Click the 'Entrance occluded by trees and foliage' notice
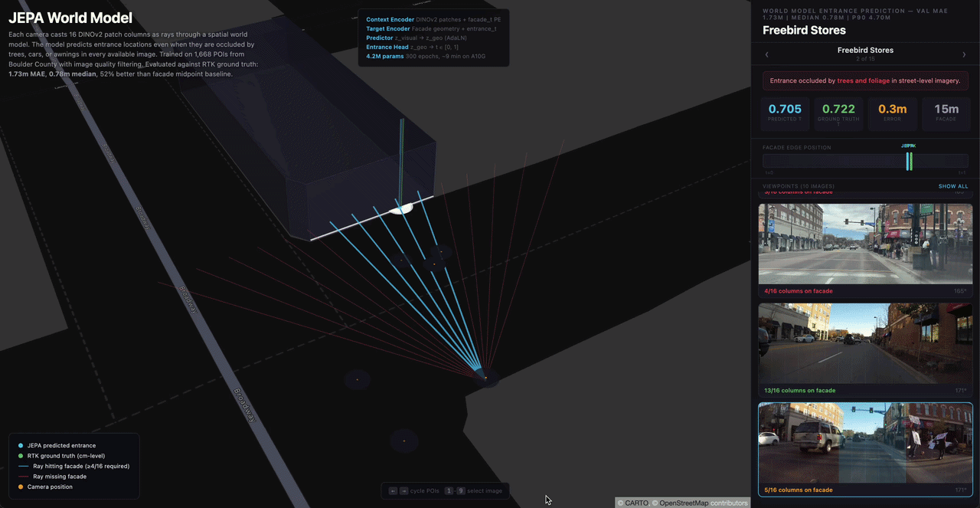 point(865,80)
